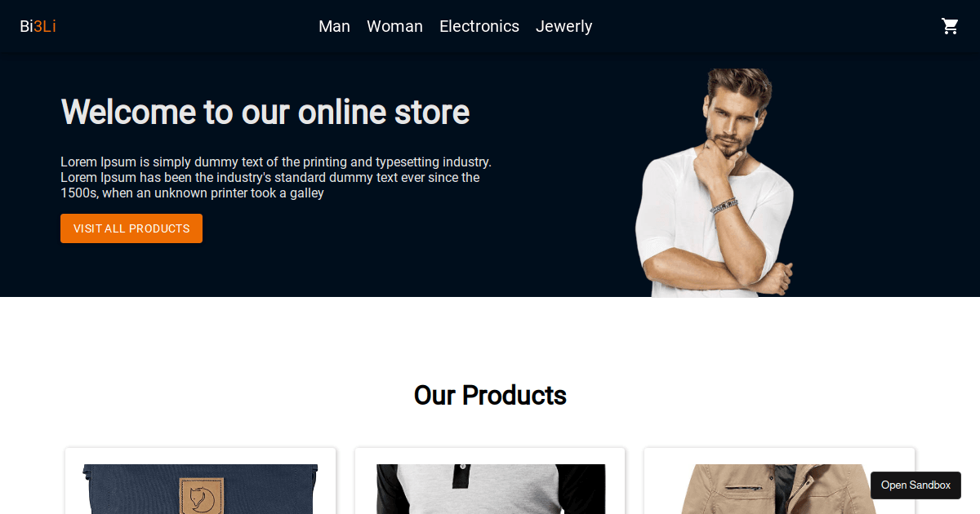Viewport: 980px width, 514px height.
Task: Open the Man category
Action: click(x=334, y=26)
